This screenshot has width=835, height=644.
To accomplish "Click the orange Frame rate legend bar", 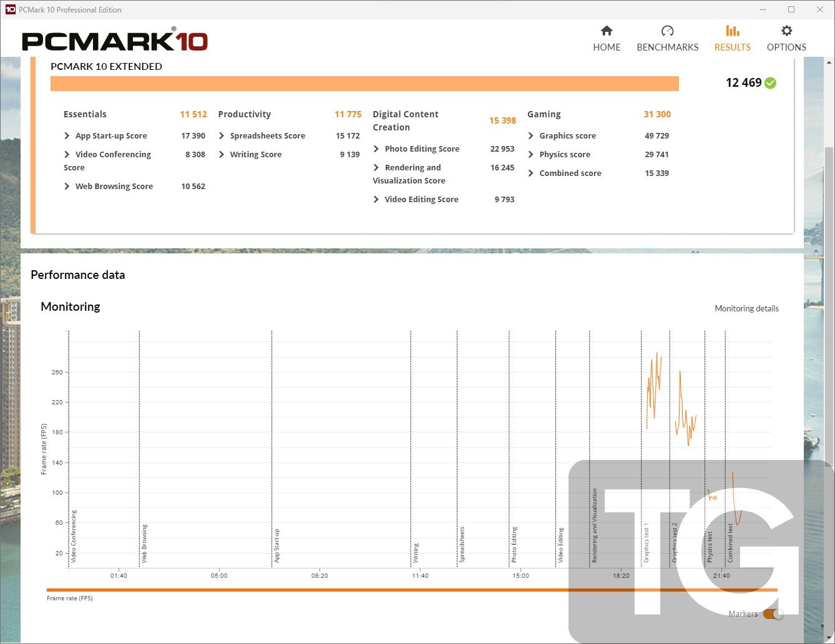I will click(412, 590).
